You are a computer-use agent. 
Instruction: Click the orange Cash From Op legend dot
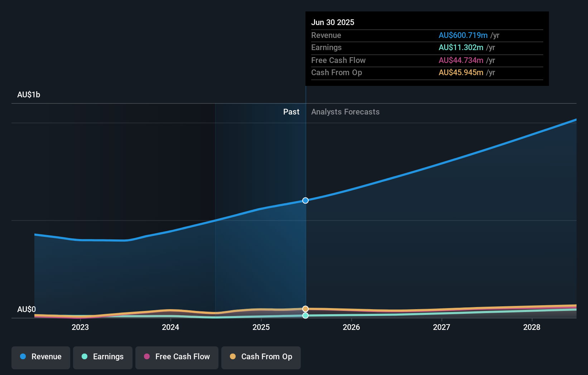[233, 357]
